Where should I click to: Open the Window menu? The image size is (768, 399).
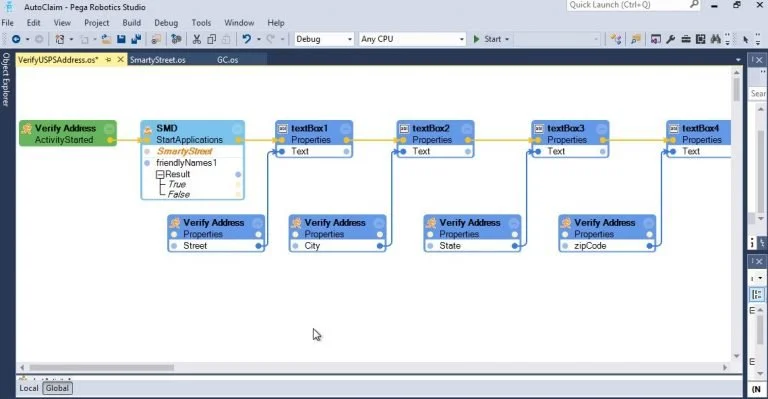pyautogui.click(x=239, y=23)
